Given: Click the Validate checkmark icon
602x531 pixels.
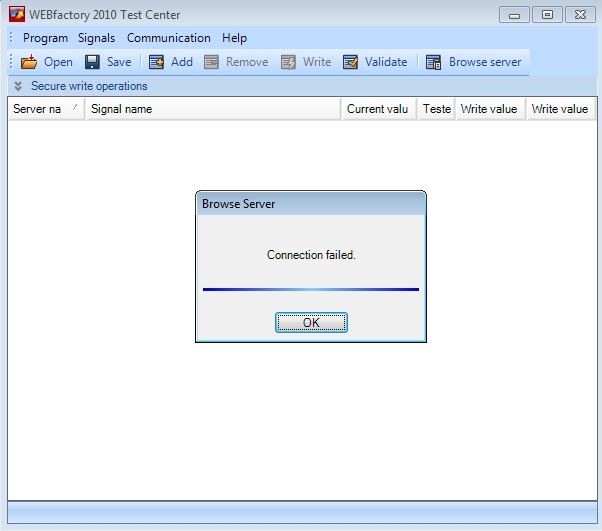Looking at the screenshot, I should coord(350,62).
